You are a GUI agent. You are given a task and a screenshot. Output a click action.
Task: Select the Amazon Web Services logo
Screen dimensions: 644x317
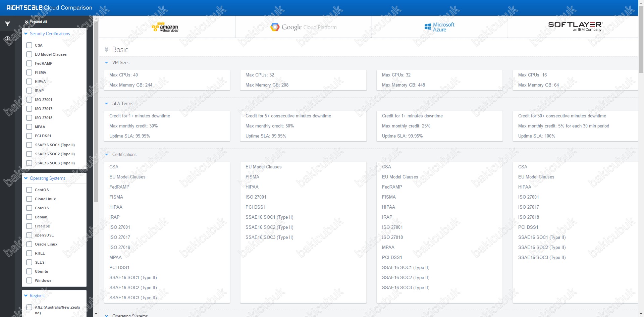tap(165, 27)
